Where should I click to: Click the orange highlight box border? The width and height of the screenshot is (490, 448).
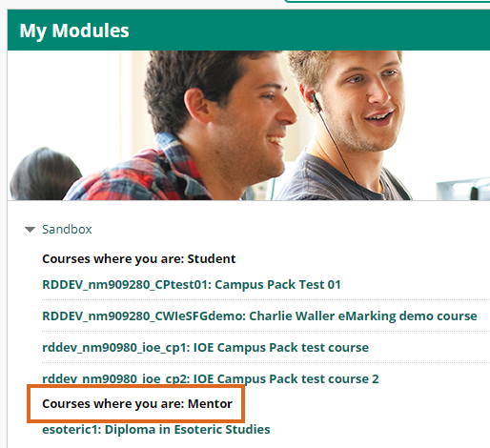(x=136, y=386)
